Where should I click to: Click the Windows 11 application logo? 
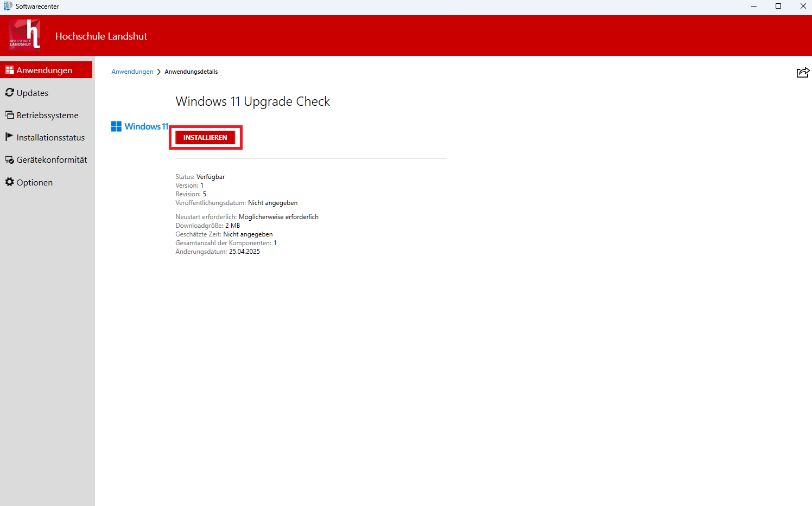pos(139,126)
